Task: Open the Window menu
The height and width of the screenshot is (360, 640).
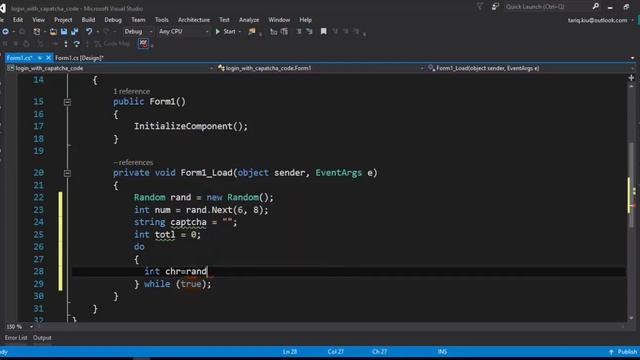Action: click(279, 20)
